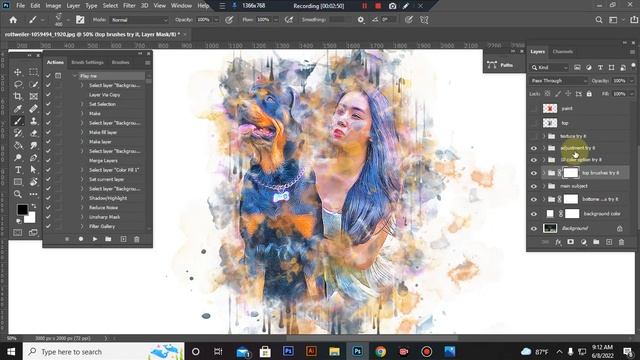The image size is (640, 360).
Task: Open the blend mode Pass Through dropdown
Action: click(x=558, y=81)
